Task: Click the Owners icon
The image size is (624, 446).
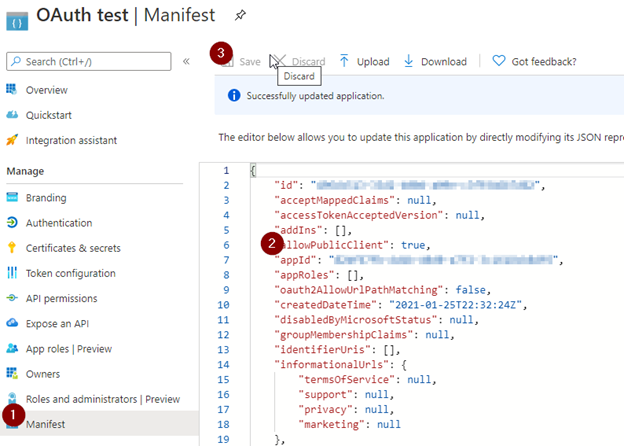Action: coord(12,373)
